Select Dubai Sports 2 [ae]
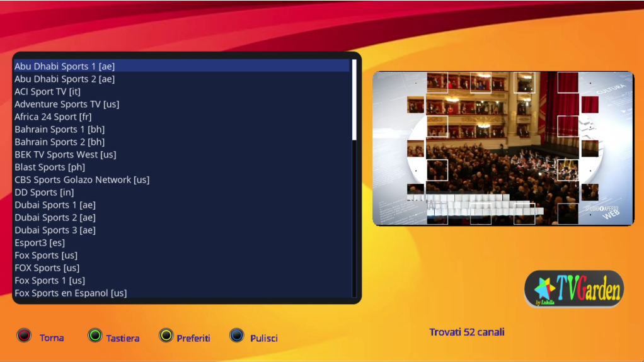The image size is (644, 362). coord(181,218)
